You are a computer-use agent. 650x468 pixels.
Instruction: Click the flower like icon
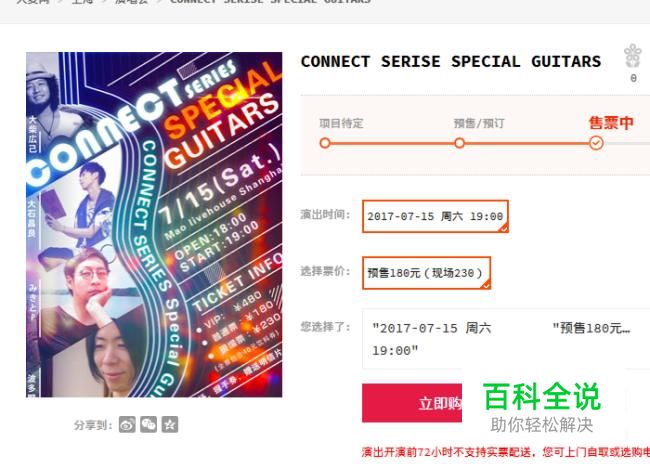coord(633,56)
